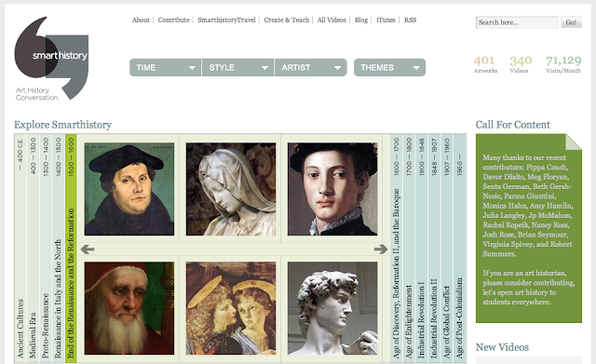The height and width of the screenshot is (364, 596).
Task: Select the Medieval Era timeline tab
Action: pyautogui.click(x=34, y=248)
